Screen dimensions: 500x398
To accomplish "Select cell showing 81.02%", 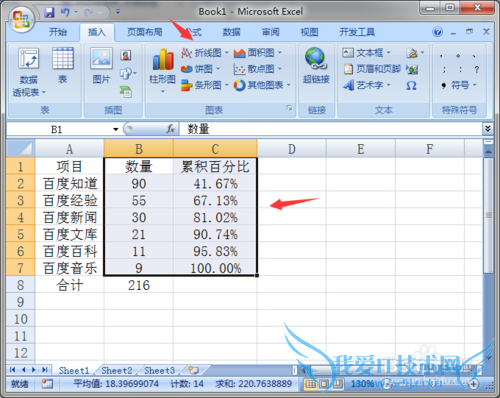I will point(215,217).
